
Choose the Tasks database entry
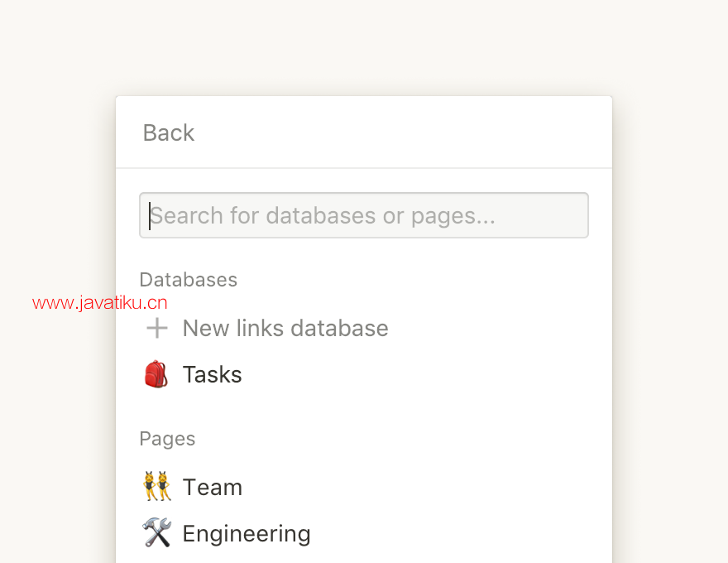(212, 374)
